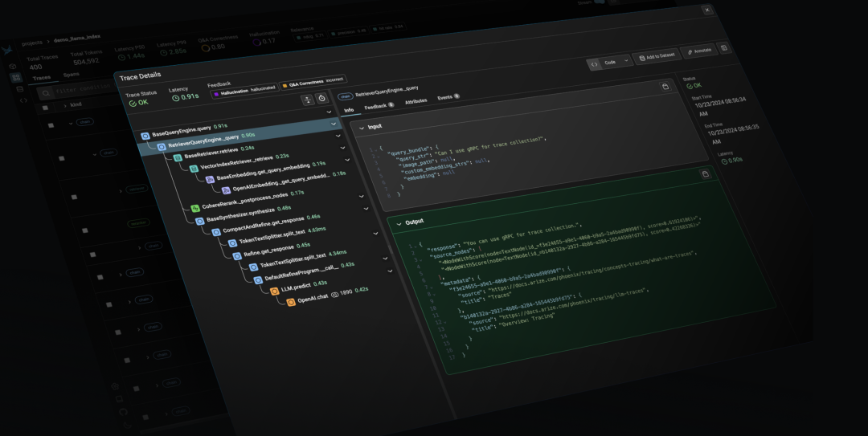The height and width of the screenshot is (436, 868).
Task: Click the collapse/expand all spans toolbar icon
Action: 307,100
